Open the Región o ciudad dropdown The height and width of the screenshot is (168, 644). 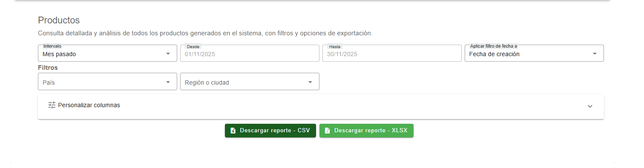tap(250, 82)
